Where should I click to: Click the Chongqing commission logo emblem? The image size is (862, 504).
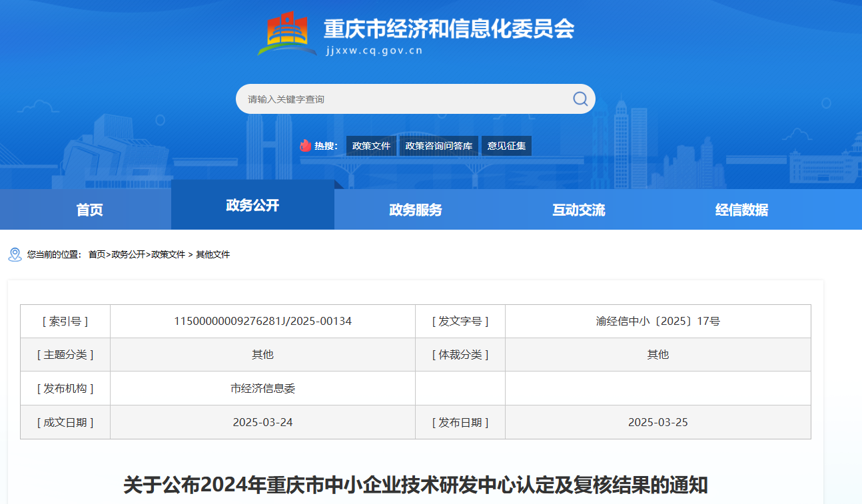coord(287,33)
